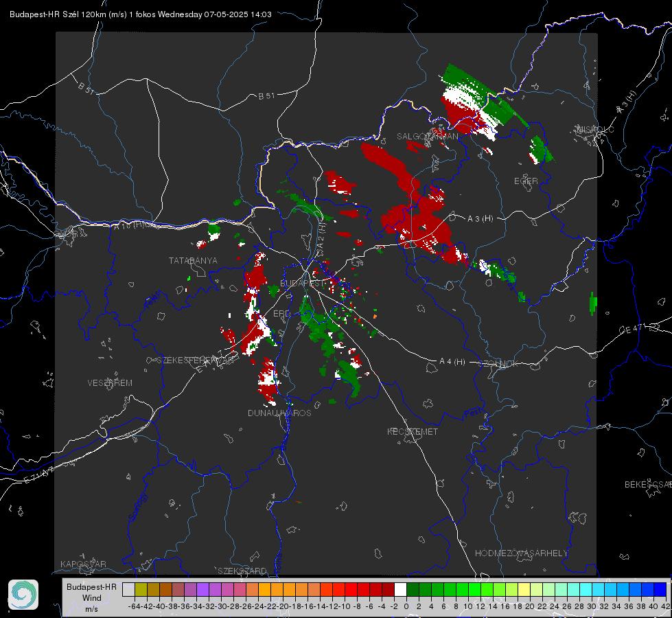
Task: Click the SALGOTARJAN city label
Action: (427, 137)
